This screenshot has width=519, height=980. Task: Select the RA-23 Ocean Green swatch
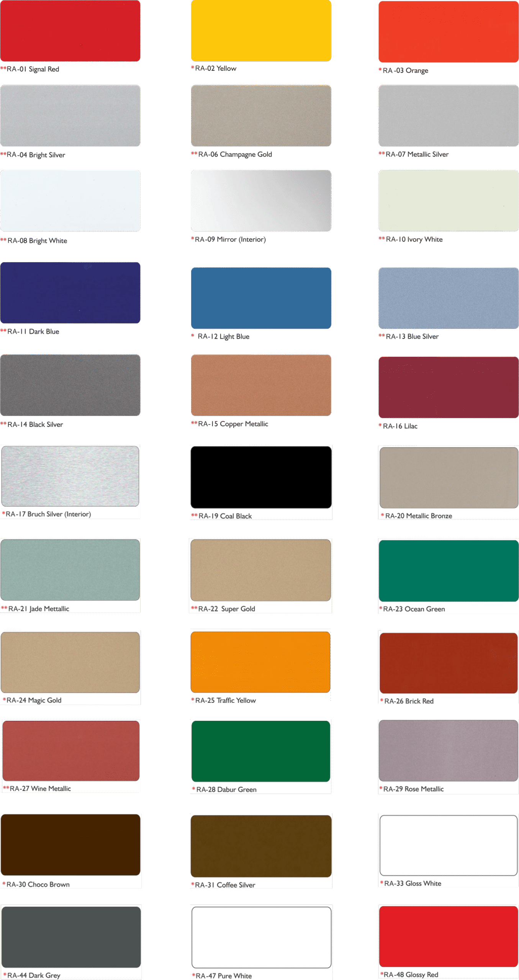(448, 570)
